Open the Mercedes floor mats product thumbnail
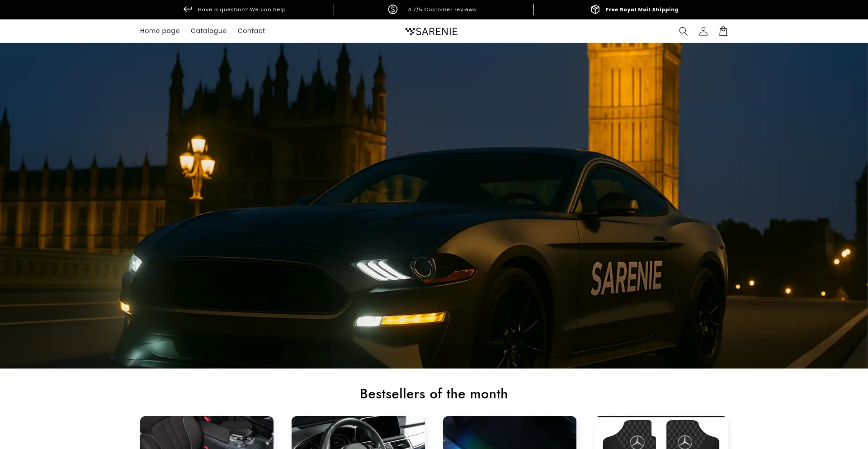 coord(661,433)
